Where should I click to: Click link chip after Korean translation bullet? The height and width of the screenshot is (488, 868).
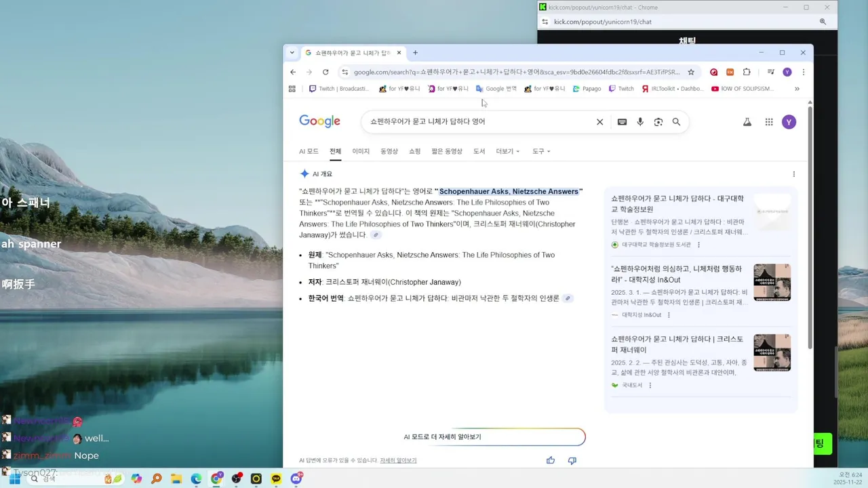(568, 298)
